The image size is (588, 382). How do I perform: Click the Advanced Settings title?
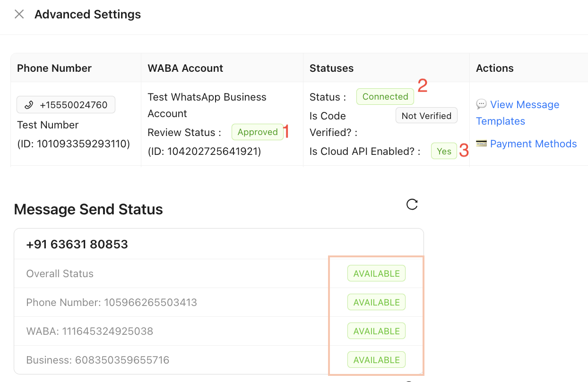87,14
